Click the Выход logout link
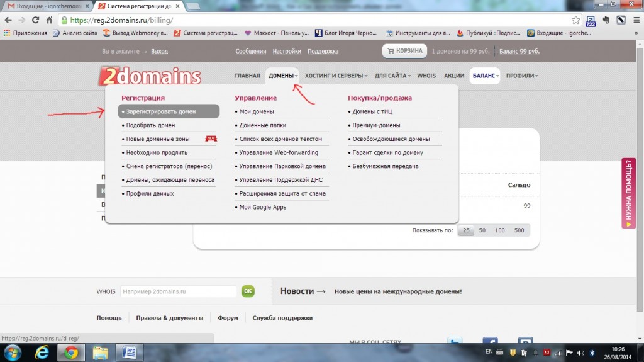The image size is (644, 362). pyautogui.click(x=159, y=52)
